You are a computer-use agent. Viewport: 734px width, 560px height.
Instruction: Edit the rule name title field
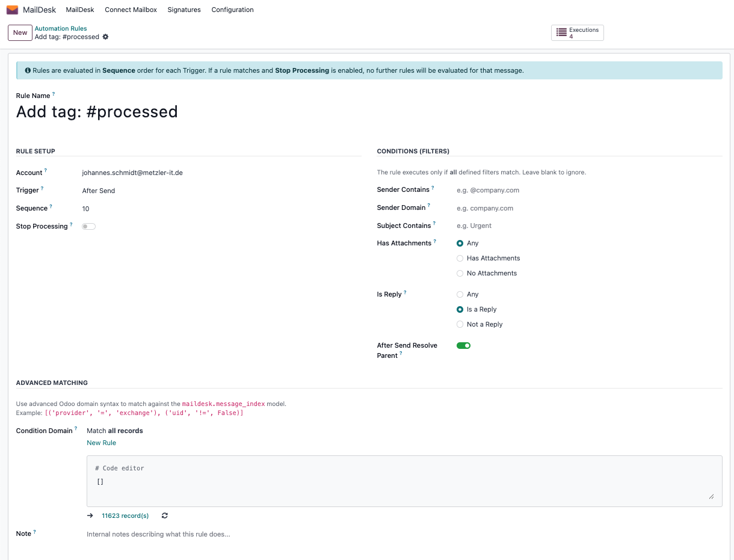pos(369,112)
